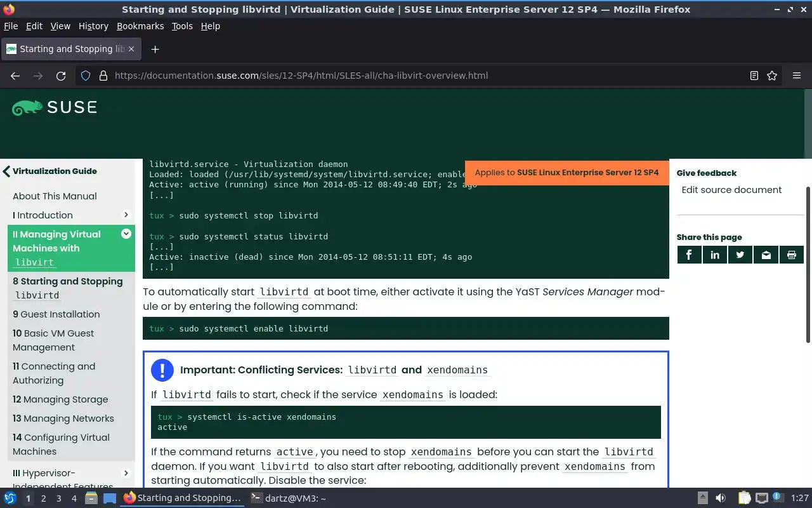Viewport: 812px width, 508px height.
Task: Open the Help menu
Action: click(210, 26)
